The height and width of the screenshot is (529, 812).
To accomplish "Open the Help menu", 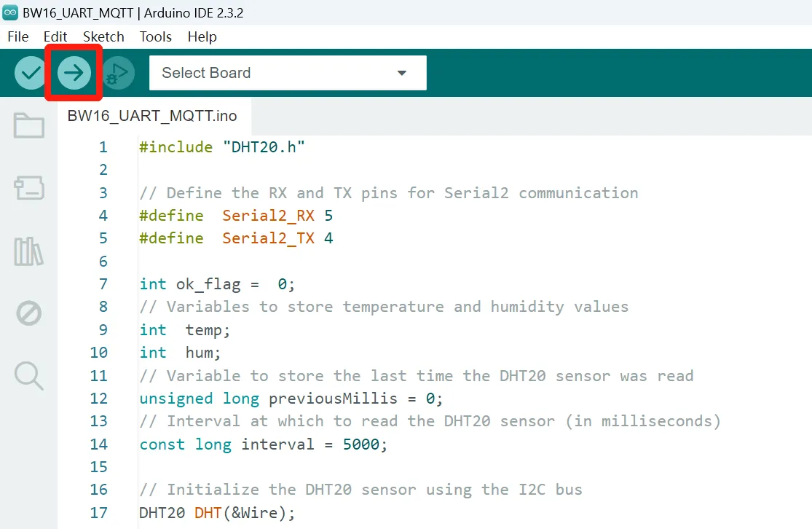I will click(202, 36).
